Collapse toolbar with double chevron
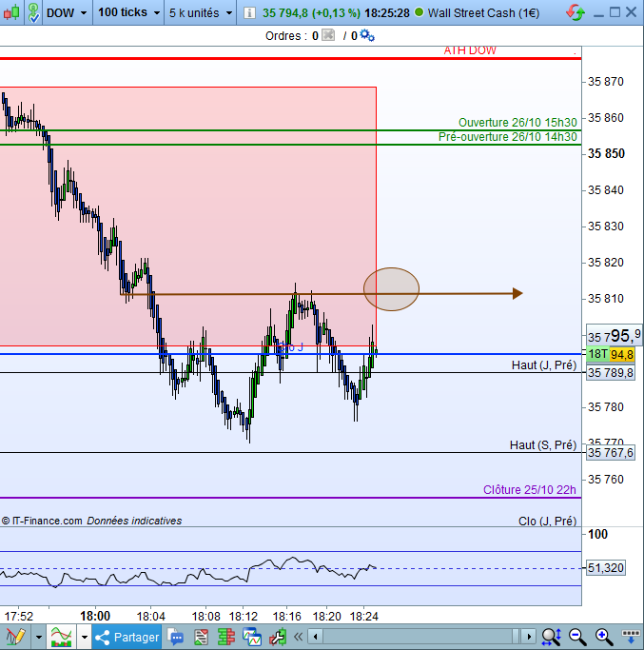 (298, 637)
